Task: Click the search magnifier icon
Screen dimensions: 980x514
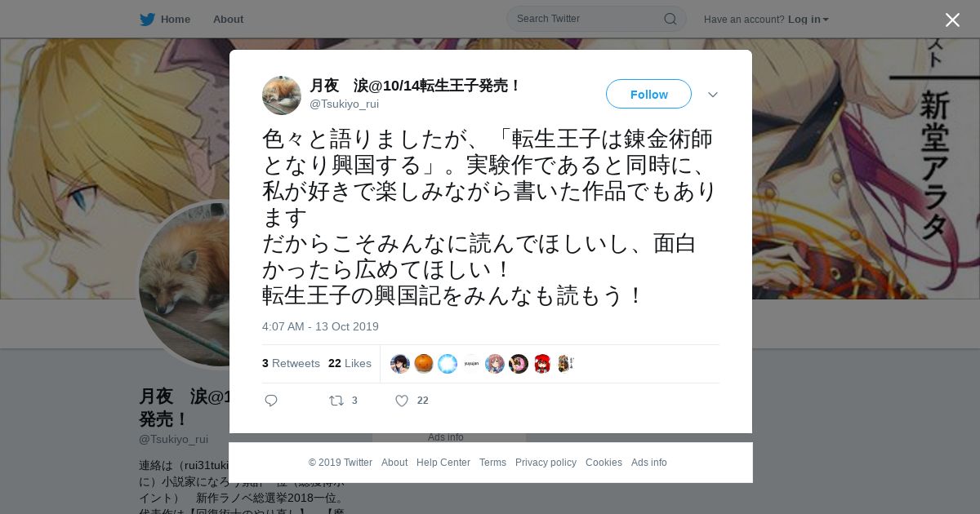Action: click(x=670, y=19)
